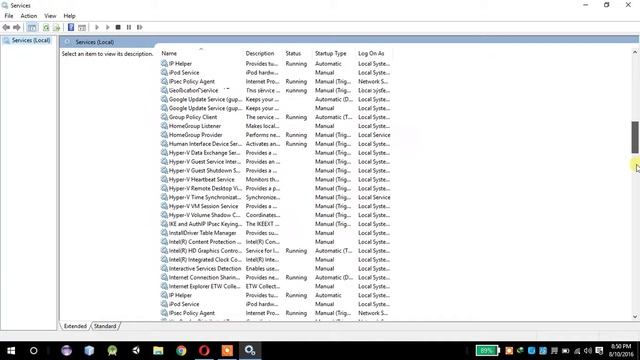Image resolution: width=640 pixels, height=360 pixels.
Task: Sort by the Status column header
Action: tap(298, 53)
